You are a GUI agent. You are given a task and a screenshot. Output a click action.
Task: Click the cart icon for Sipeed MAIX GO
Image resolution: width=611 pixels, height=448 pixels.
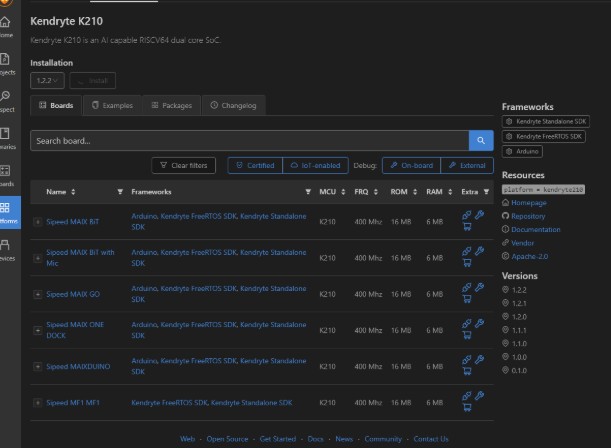467,299
